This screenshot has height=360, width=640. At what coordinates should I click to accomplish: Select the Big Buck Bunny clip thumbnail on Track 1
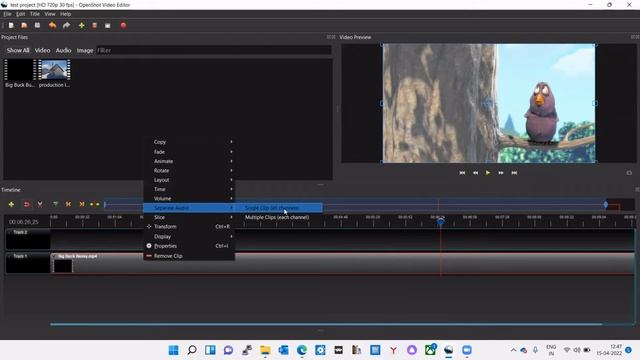(63, 266)
